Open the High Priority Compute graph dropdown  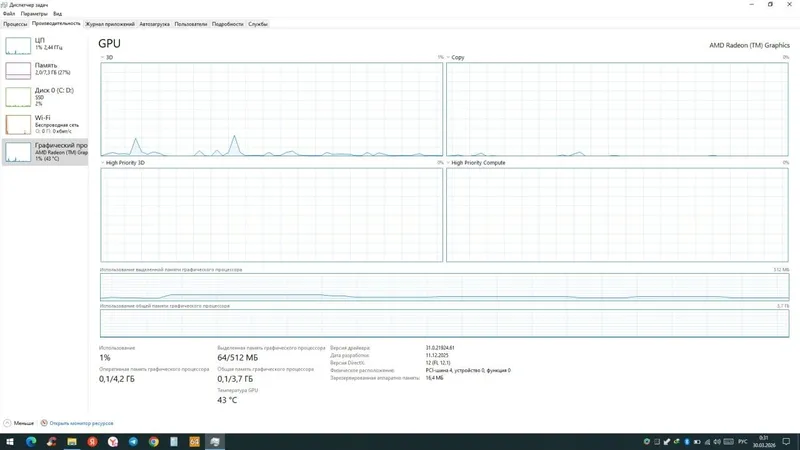(x=448, y=163)
